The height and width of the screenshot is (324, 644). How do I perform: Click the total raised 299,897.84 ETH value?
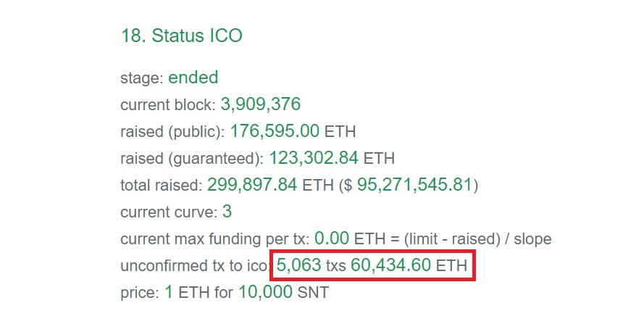click(x=269, y=185)
